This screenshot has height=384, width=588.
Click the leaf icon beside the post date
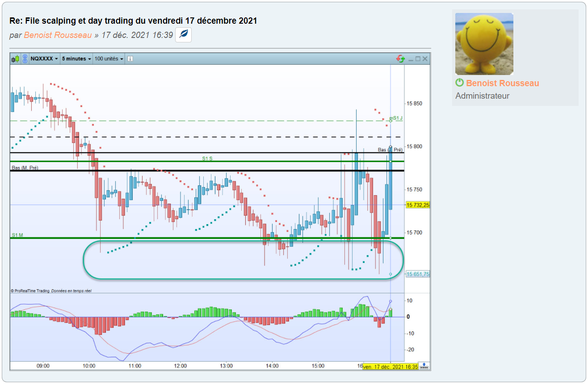point(183,35)
